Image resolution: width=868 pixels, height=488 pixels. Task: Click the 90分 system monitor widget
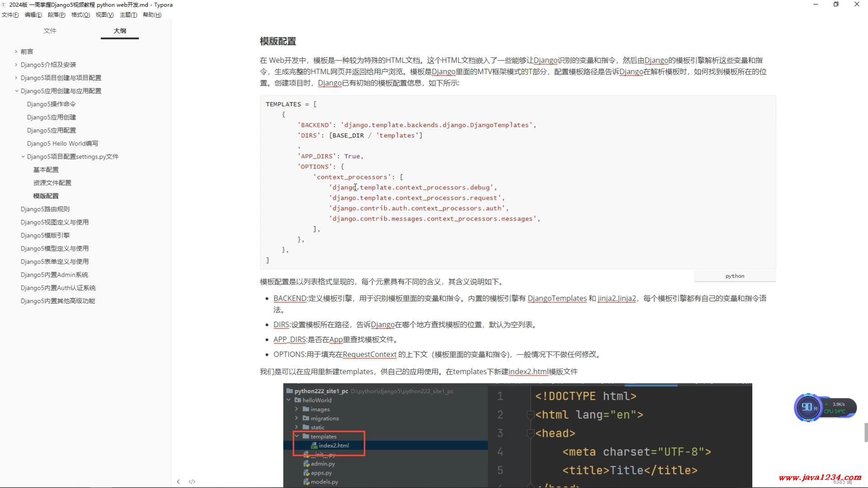808,408
